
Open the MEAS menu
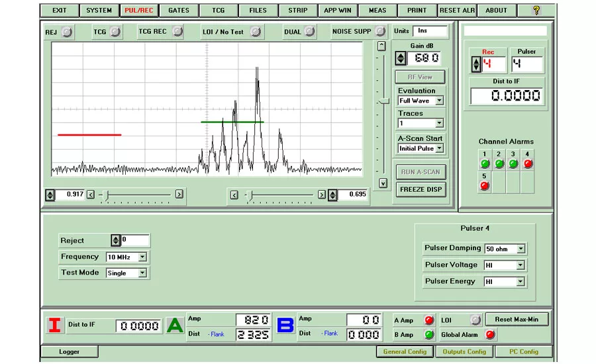(x=377, y=11)
